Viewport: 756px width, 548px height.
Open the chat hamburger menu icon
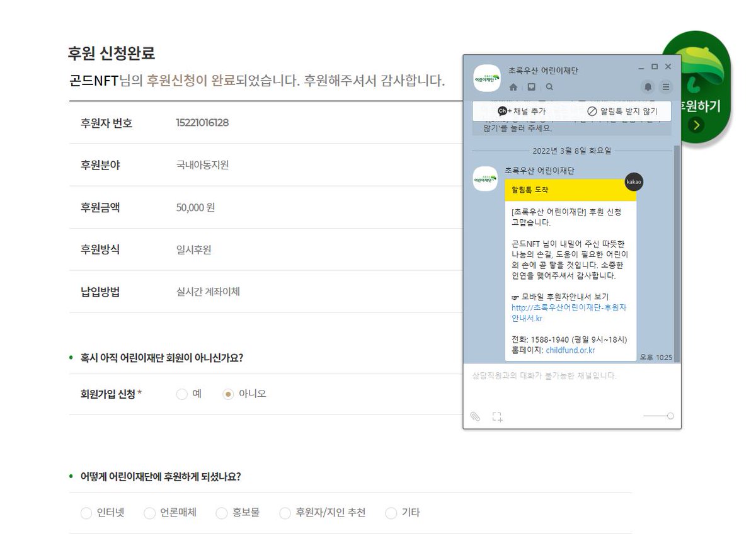point(666,87)
